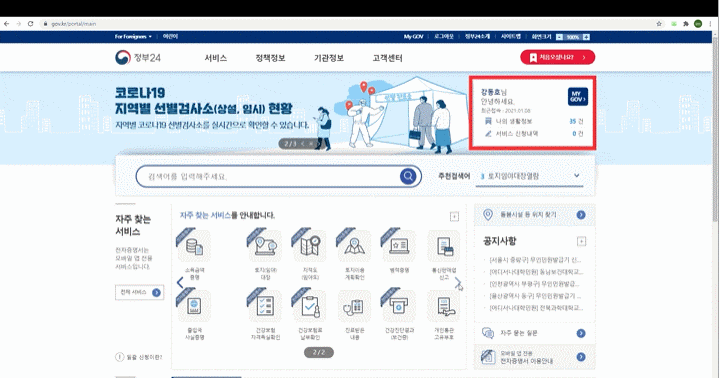Click the browser reload icon

click(x=31, y=23)
